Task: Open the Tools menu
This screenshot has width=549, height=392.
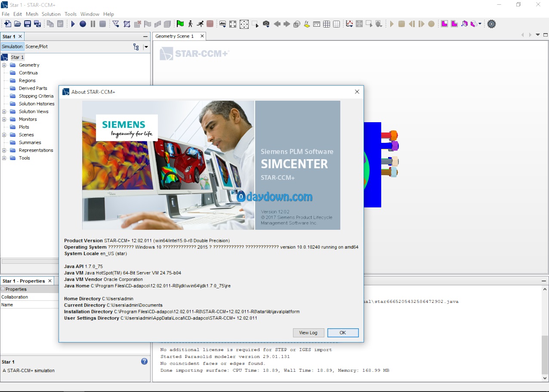Action: click(x=71, y=14)
